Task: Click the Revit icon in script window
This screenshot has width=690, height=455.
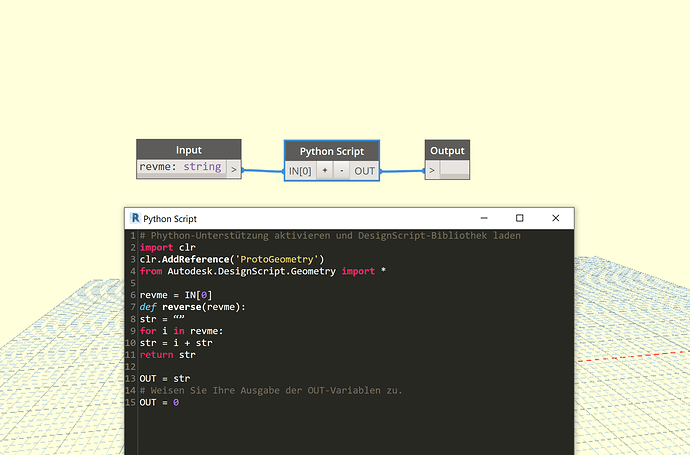Action: [x=135, y=218]
